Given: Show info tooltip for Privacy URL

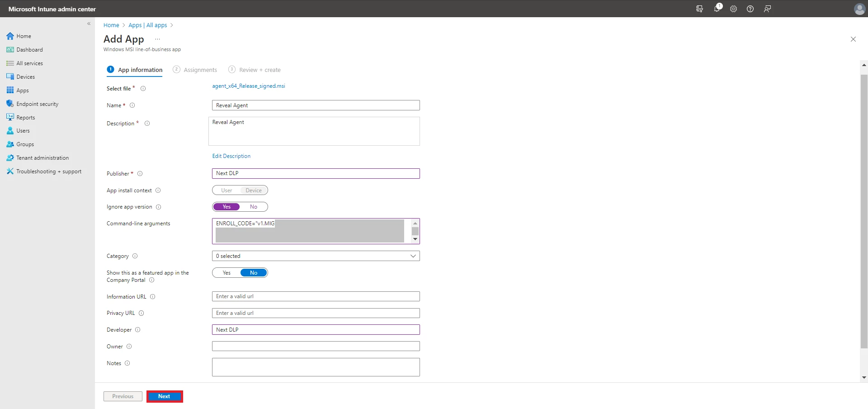Looking at the screenshot, I should click(x=142, y=313).
